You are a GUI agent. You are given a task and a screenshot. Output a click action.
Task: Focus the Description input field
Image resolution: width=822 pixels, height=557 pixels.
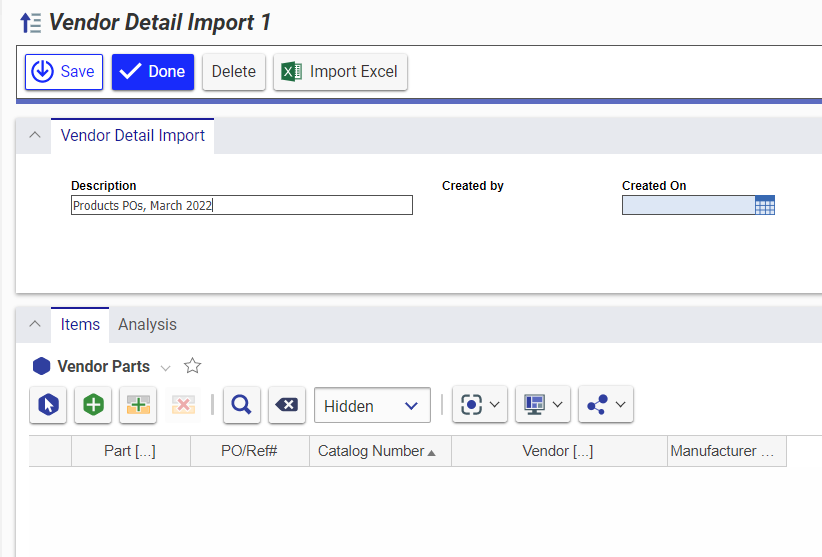242,205
